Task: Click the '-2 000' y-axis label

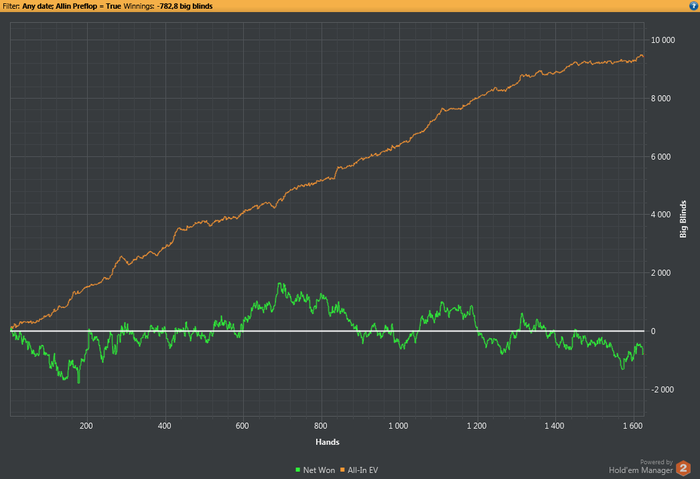Action: point(662,390)
